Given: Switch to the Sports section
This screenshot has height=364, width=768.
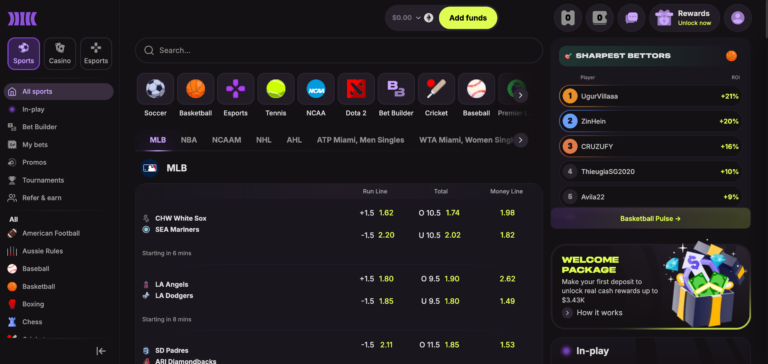Looking at the screenshot, I should pyautogui.click(x=24, y=53).
